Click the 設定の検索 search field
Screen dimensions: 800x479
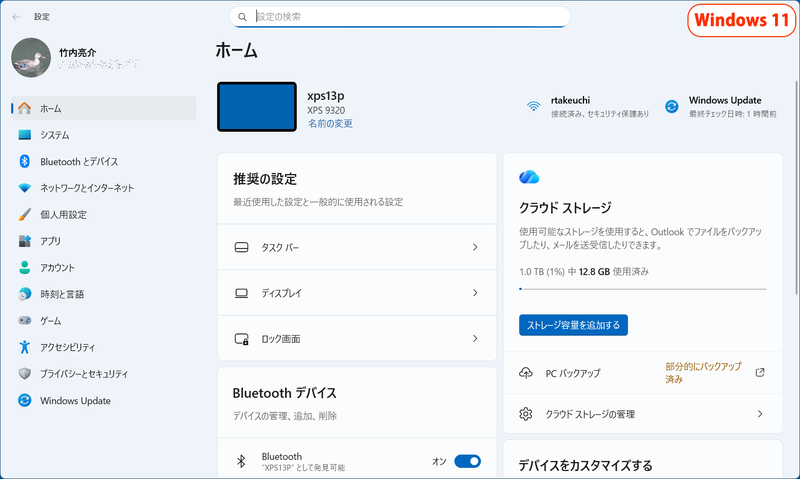point(399,17)
